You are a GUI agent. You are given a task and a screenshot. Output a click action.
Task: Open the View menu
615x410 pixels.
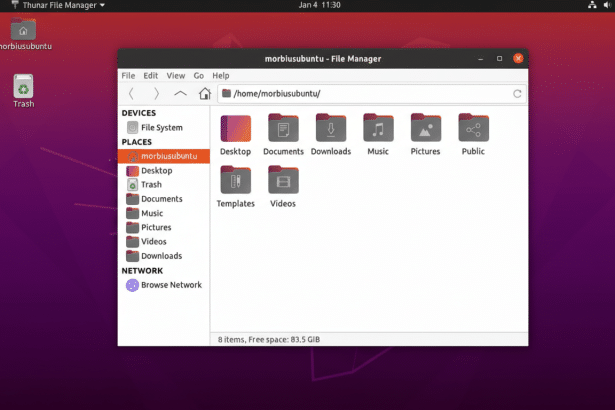[x=176, y=76]
